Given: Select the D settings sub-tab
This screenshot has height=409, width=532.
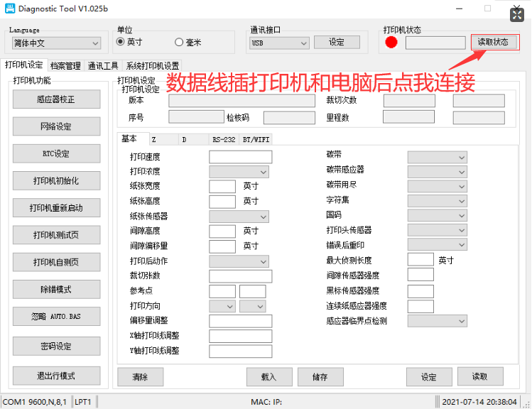Looking at the screenshot, I should (193, 140).
